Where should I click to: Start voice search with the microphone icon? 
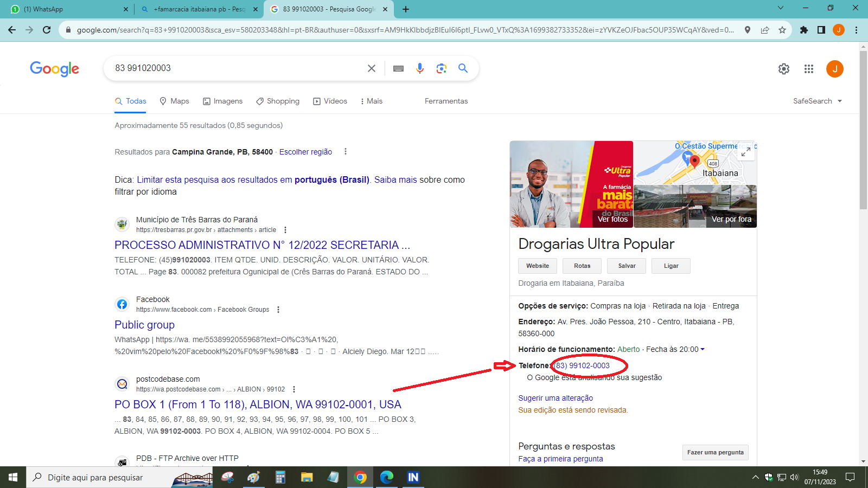420,68
